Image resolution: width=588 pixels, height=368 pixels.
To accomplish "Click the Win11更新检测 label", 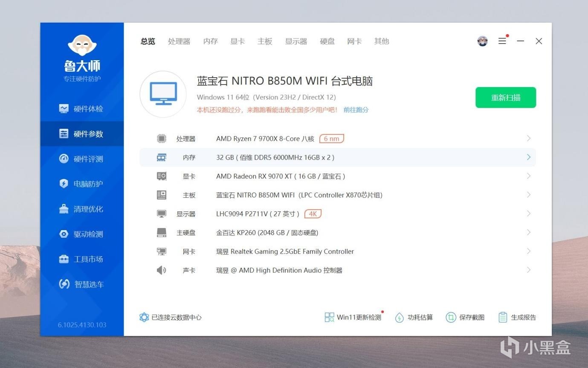I will click(359, 317).
